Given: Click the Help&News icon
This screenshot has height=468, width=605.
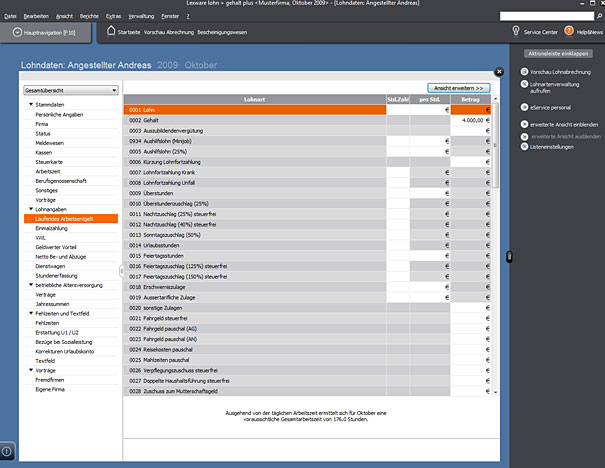Looking at the screenshot, I should tap(569, 32).
